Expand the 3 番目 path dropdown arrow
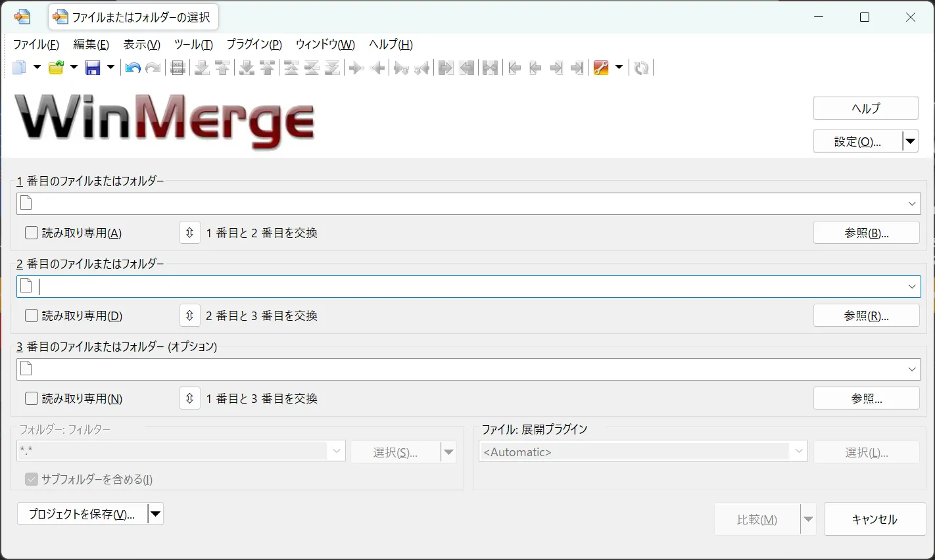The height and width of the screenshot is (560, 935). tap(912, 369)
